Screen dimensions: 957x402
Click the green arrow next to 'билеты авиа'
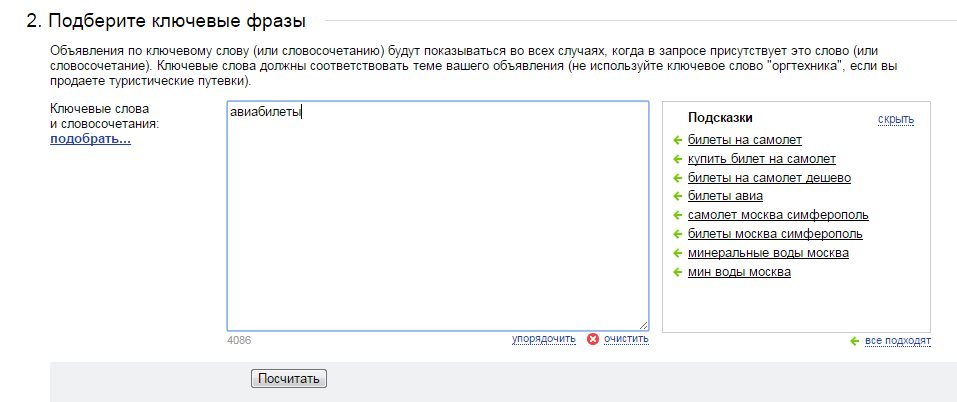677,196
